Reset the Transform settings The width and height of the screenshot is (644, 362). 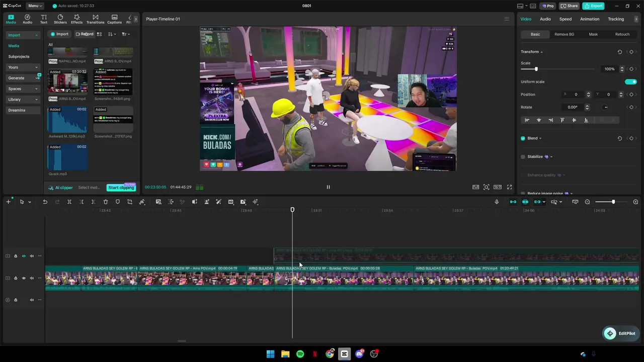[x=620, y=52]
